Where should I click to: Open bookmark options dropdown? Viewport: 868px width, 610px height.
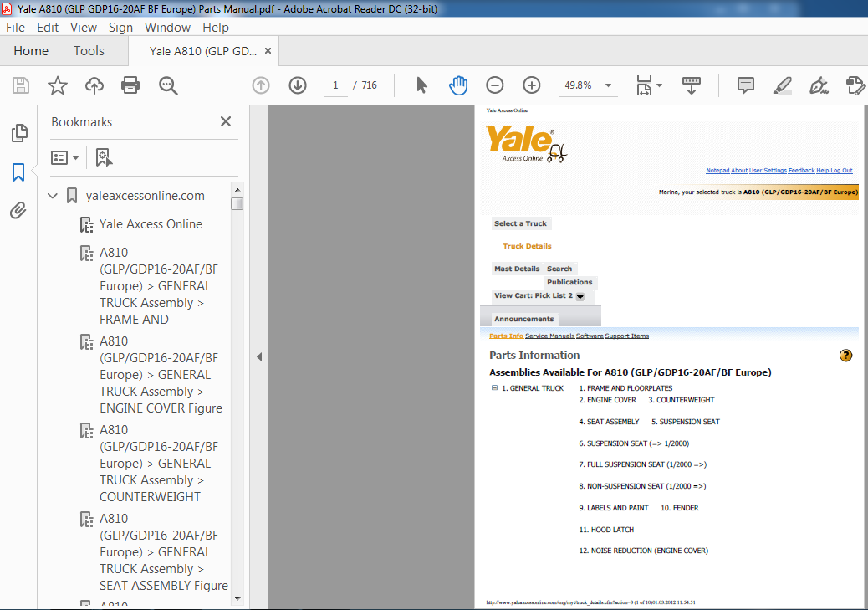click(64, 158)
